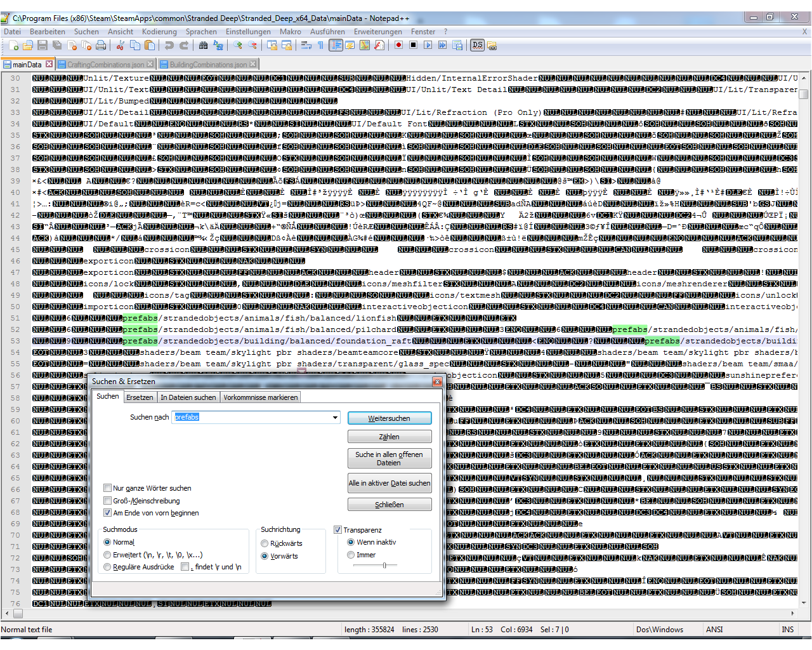
Task: Click the Show all characters pilcrow icon
Action: [320, 45]
